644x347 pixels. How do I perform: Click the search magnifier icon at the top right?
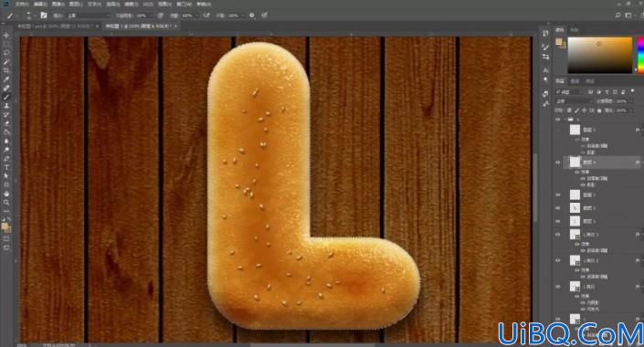(618, 16)
